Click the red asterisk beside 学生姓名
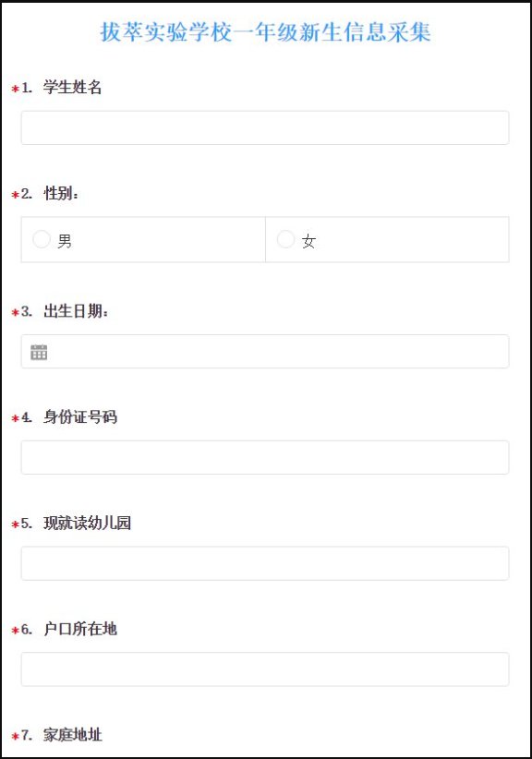Image resolution: width=532 pixels, height=759 pixels. pos(15,89)
